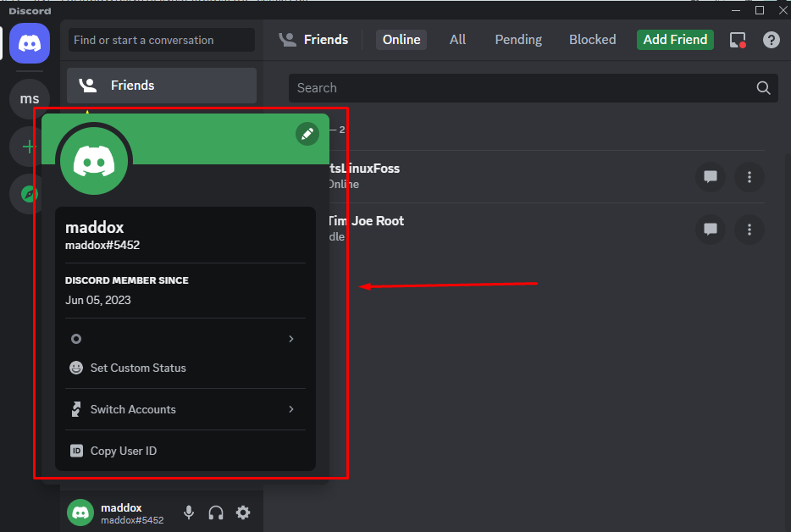This screenshot has height=532, width=791.
Task: Open more options for Tim Joe Root
Action: point(750,230)
